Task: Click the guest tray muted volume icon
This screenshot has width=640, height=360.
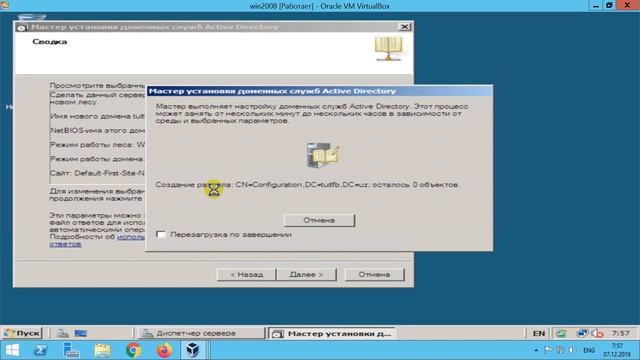Action: coord(597,333)
